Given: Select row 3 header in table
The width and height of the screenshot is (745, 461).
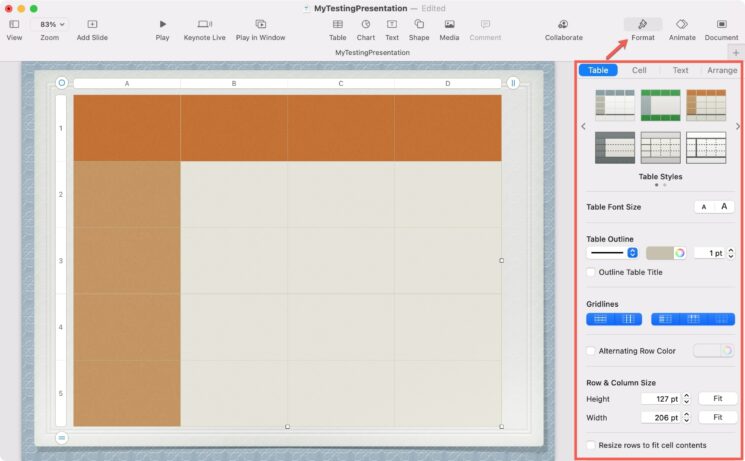Looking at the screenshot, I should (61, 261).
